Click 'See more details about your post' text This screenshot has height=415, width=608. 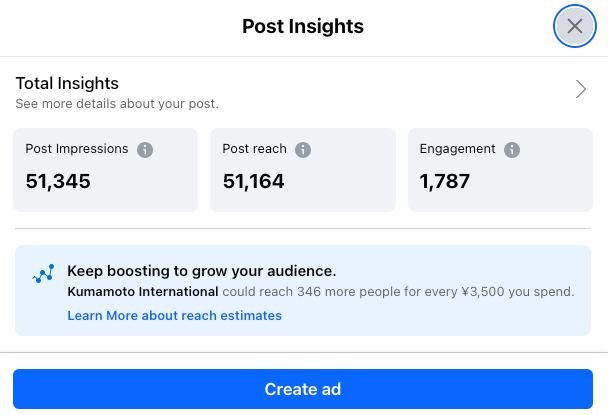(117, 104)
